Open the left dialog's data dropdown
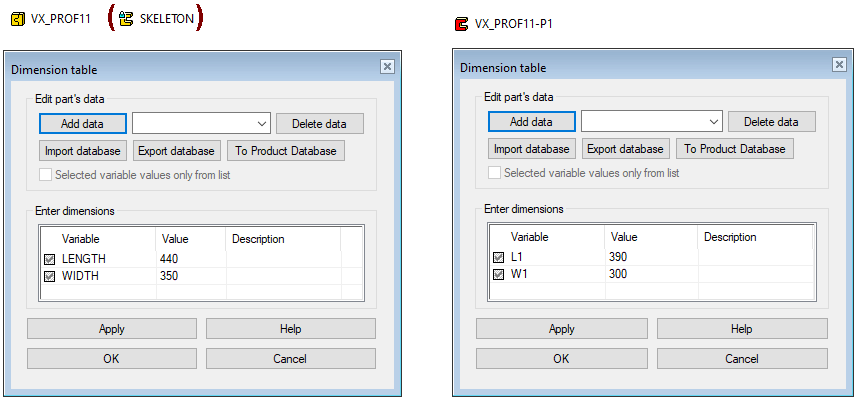The height and width of the screenshot is (400, 855). [x=262, y=124]
